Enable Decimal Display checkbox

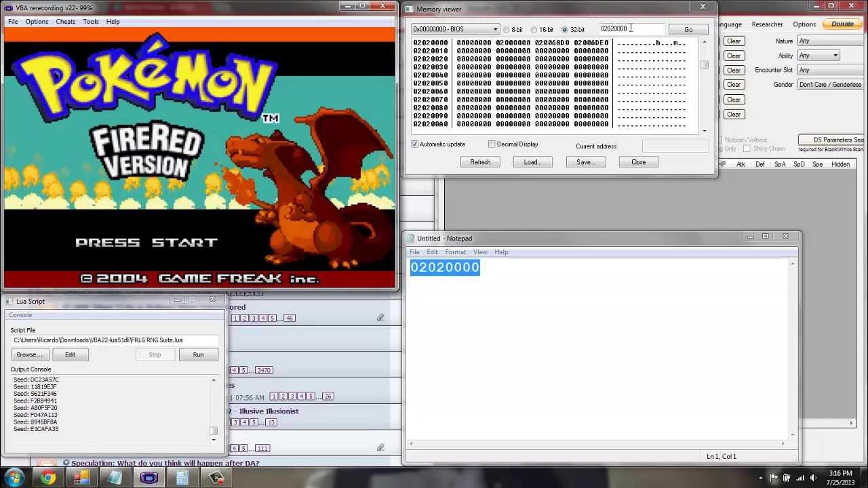pyautogui.click(x=492, y=144)
